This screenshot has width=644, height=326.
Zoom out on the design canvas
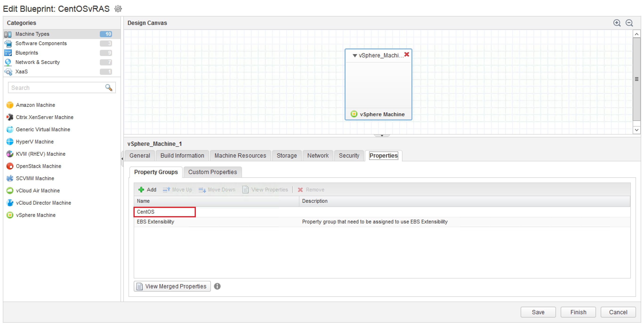pyautogui.click(x=629, y=23)
